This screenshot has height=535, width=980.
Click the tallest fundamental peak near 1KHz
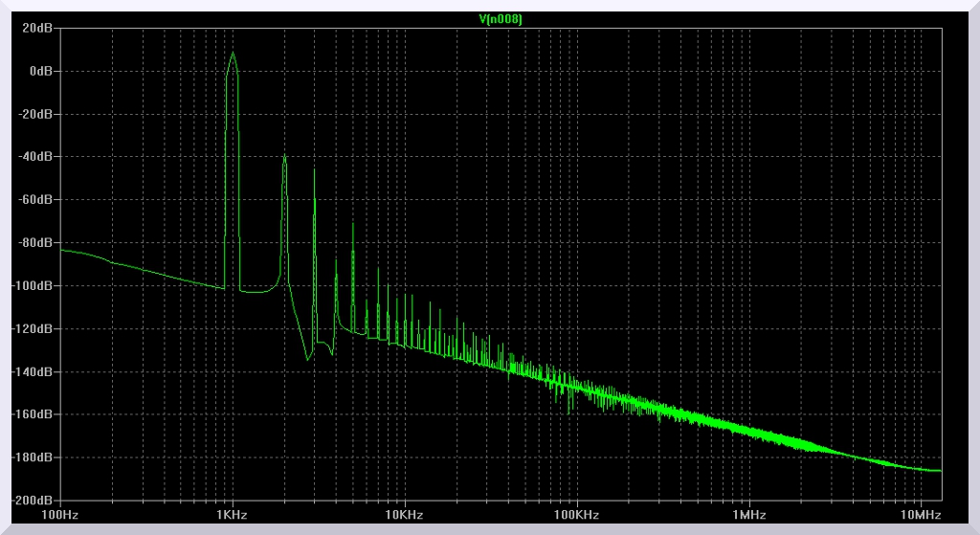pos(233,54)
